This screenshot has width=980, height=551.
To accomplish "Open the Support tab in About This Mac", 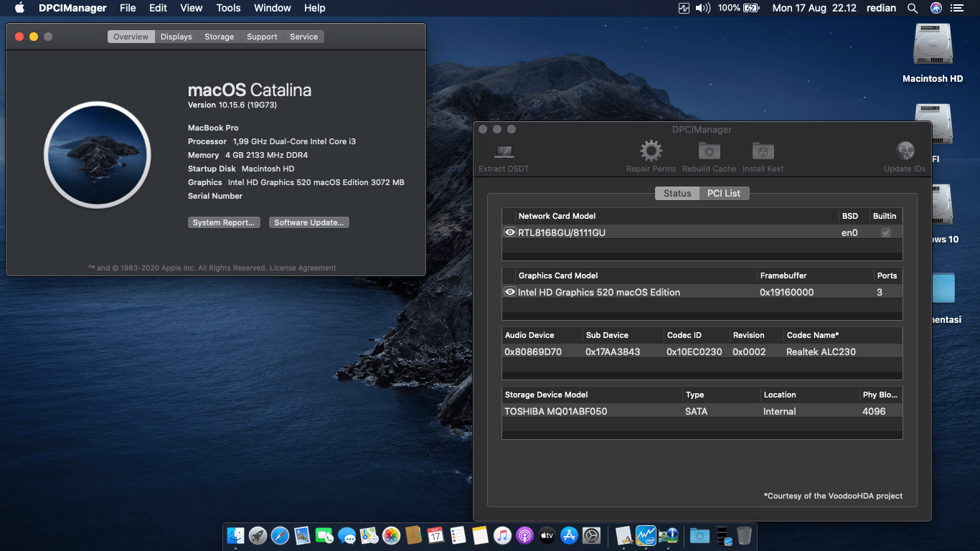I will pyautogui.click(x=262, y=37).
